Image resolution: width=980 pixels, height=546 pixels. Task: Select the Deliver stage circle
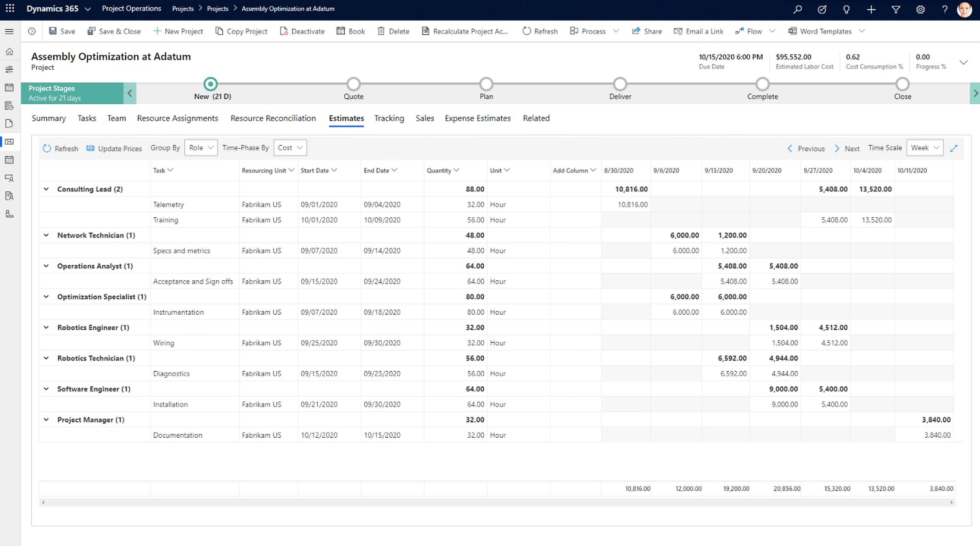click(x=620, y=84)
